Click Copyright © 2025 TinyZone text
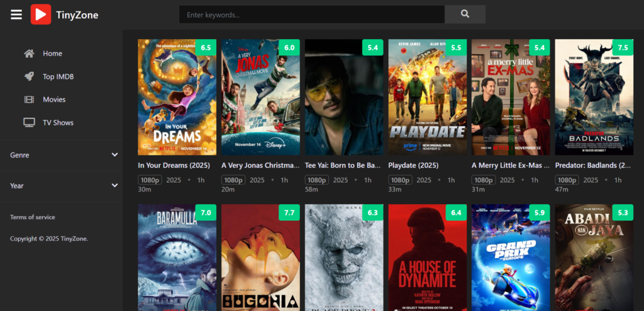Image resolution: width=644 pixels, height=311 pixels. 49,239
